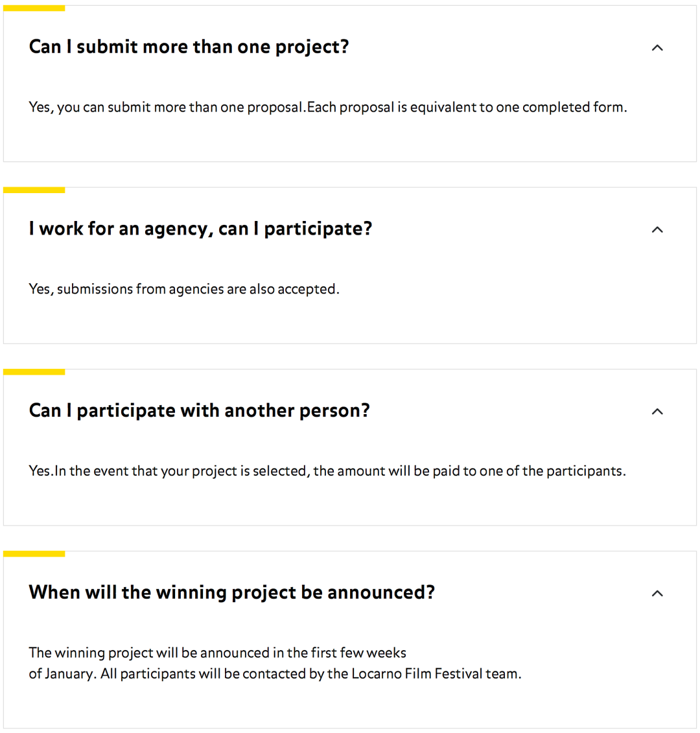Click the word 'Yes.' in the participation answer
700x733 pixels.
[x=41, y=471]
